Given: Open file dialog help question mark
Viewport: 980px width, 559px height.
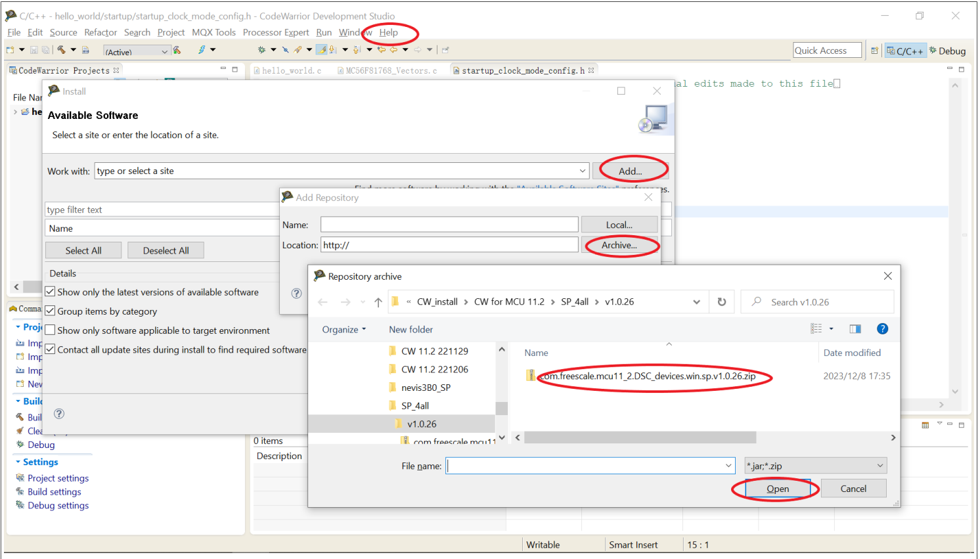Looking at the screenshot, I should click(882, 329).
